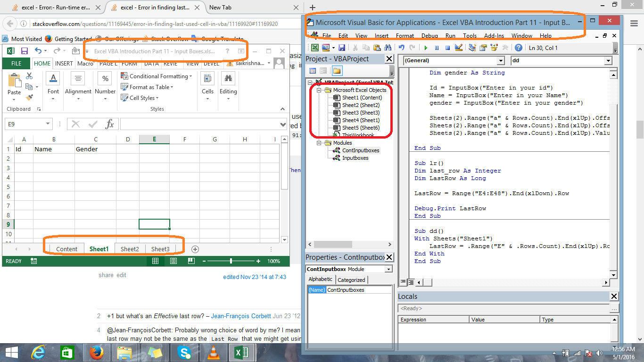Click the Save icon in VBA toolbar
This screenshot has width=644, height=362.
pos(342,48)
